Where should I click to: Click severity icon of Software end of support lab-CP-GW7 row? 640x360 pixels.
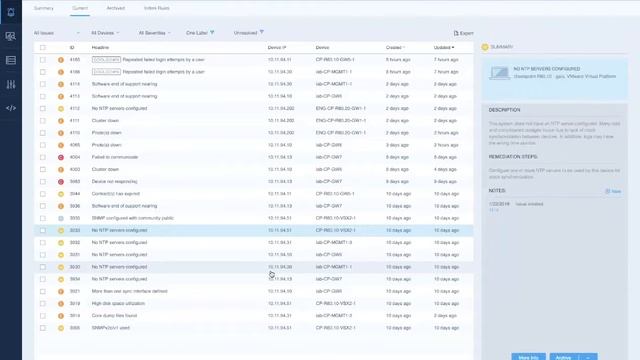(x=61, y=206)
